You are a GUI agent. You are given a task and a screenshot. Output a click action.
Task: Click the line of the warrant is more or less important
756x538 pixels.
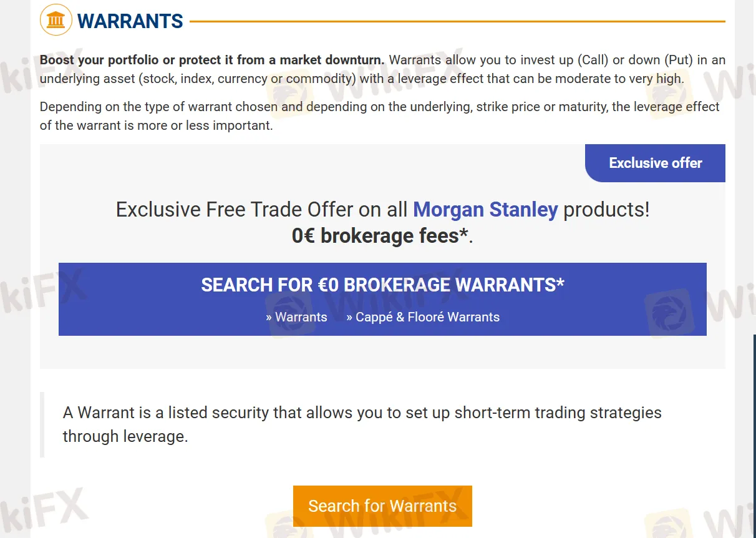(x=156, y=125)
